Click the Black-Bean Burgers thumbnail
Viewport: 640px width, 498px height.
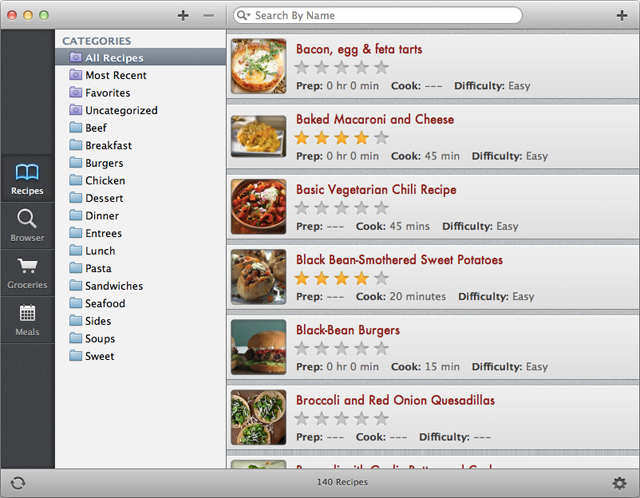[x=259, y=347]
